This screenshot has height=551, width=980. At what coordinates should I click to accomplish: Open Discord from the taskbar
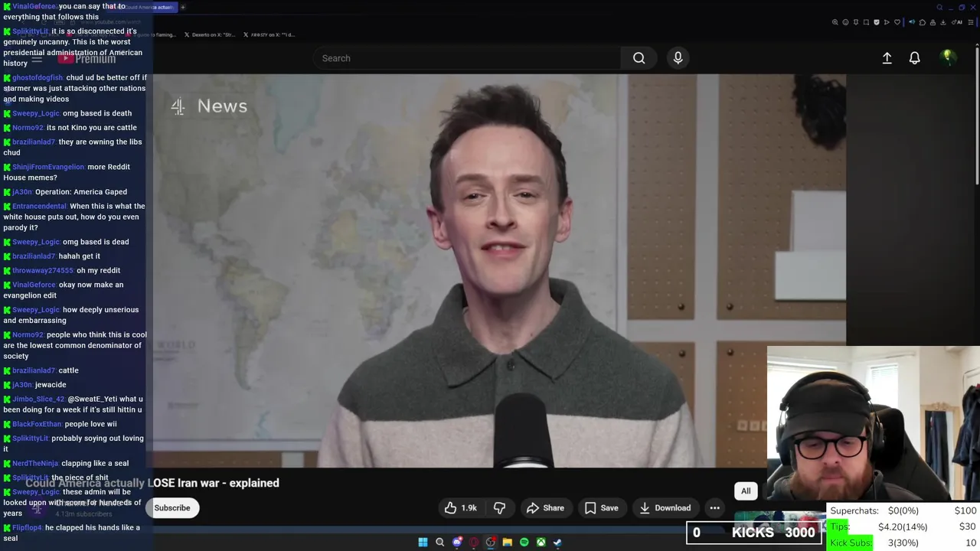(457, 543)
